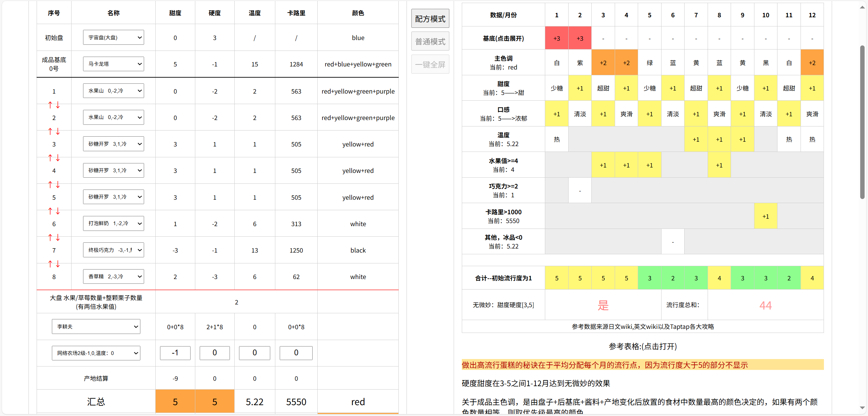The width and height of the screenshot is (868, 416).
Task: Click the 水果值>=4 row label
Action: pos(503,165)
